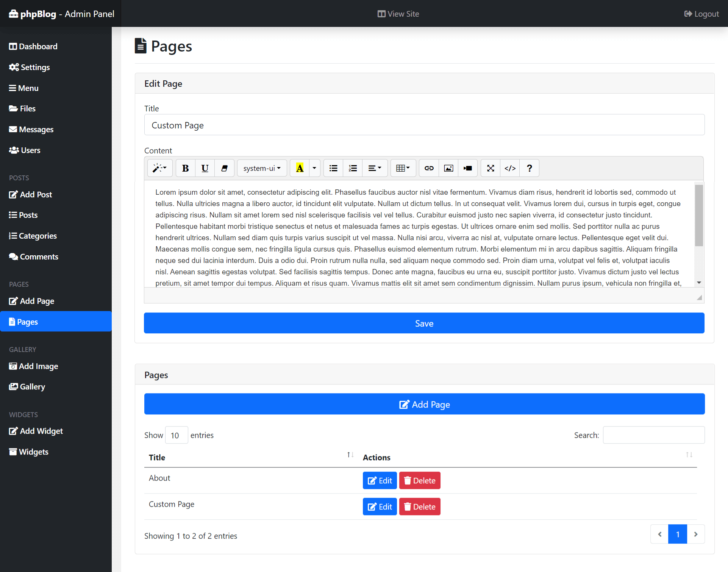This screenshot has width=728, height=572.
Task: Save the Custom Page edits
Action: click(x=424, y=323)
